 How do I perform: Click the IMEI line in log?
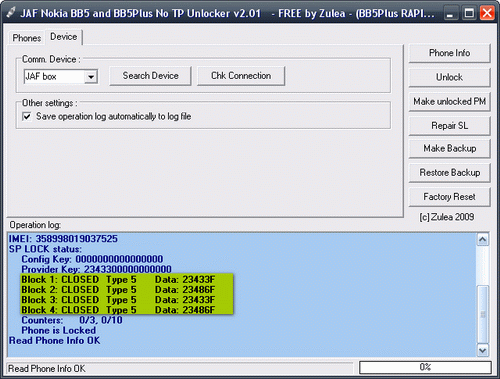[x=63, y=239]
